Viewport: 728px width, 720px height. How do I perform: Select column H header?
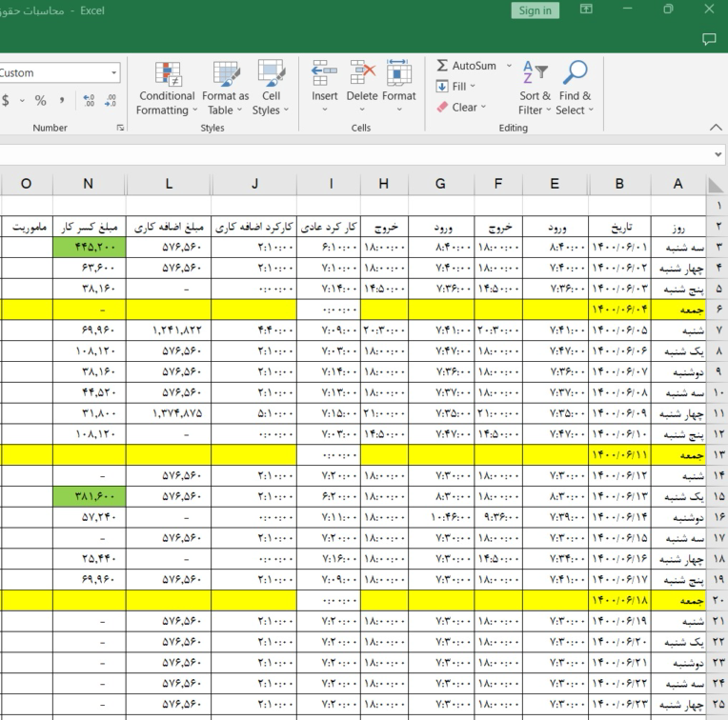click(x=383, y=184)
